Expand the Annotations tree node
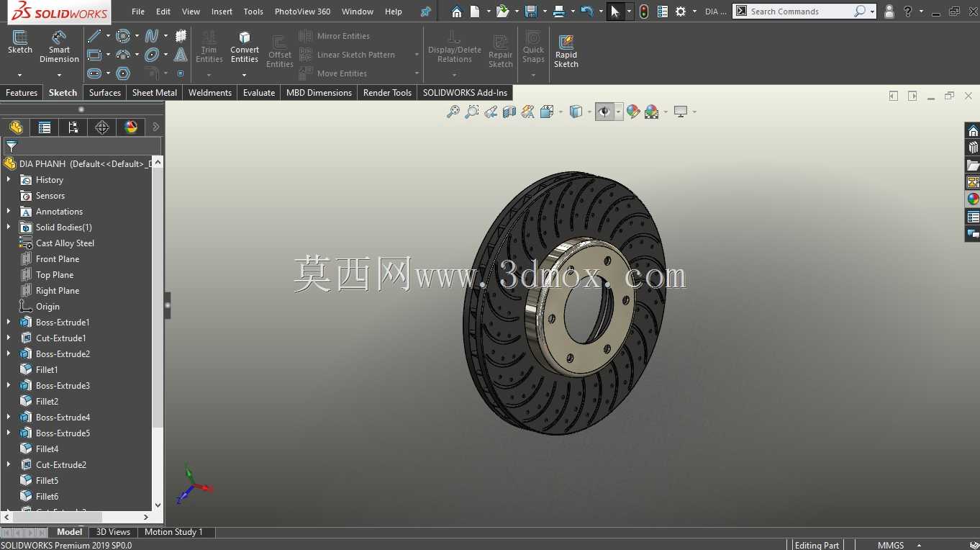Screen dimensions: 980x550 9,211
